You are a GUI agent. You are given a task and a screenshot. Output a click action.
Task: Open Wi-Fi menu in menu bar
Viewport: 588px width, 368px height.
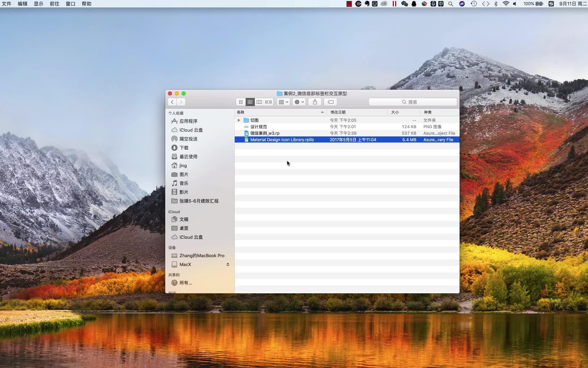[x=506, y=4]
